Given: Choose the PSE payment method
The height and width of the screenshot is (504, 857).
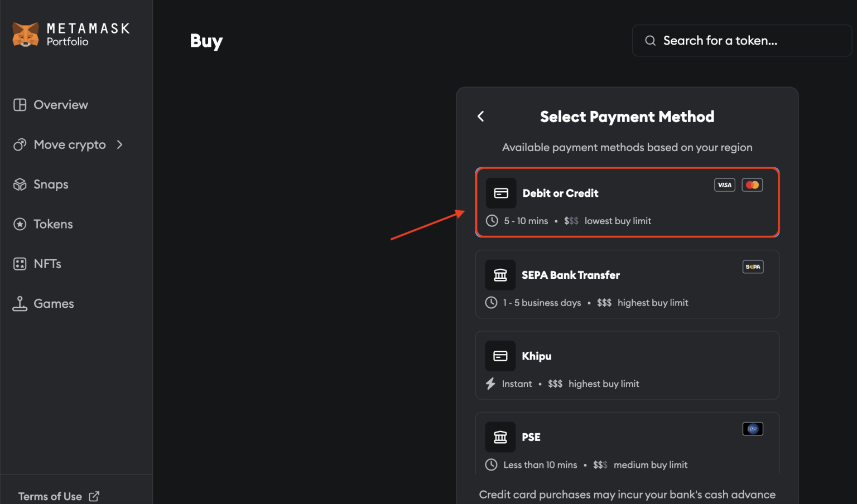Looking at the screenshot, I should point(627,444).
